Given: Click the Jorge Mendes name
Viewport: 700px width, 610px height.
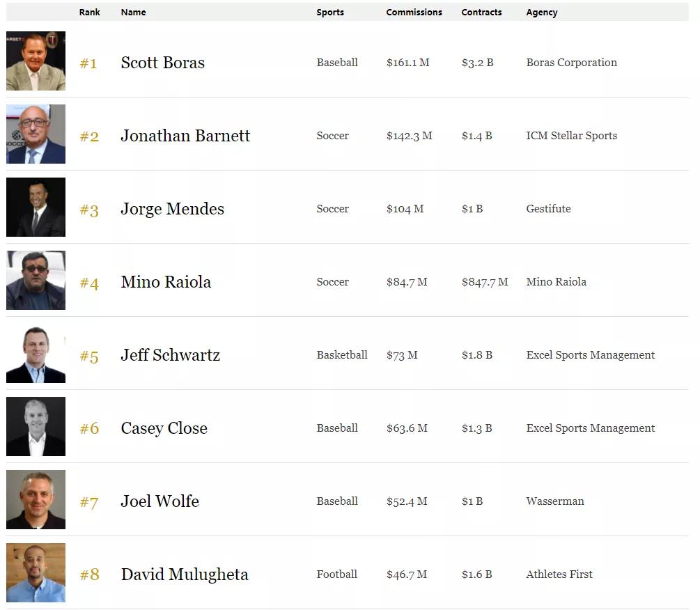Looking at the screenshot, I should point(173,209).
